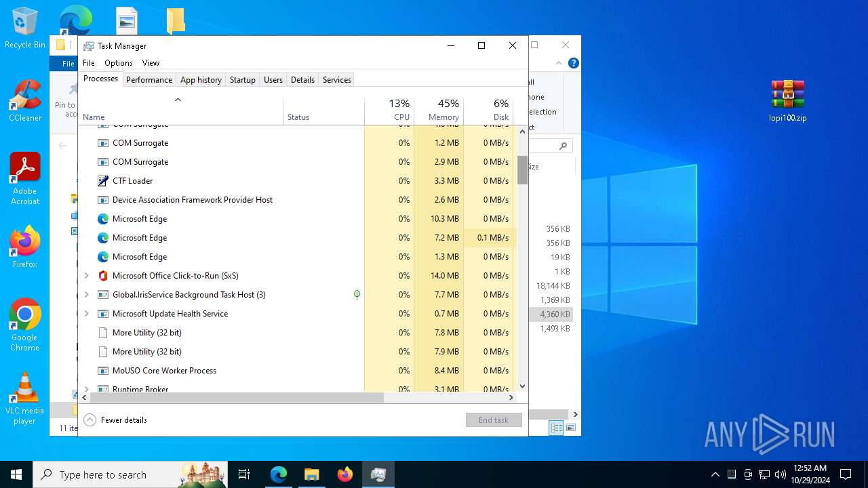The height and width of the screenshot is (488, 868).
Task: Click the vertical scrollbar thumb in process list
Action: 522,170
